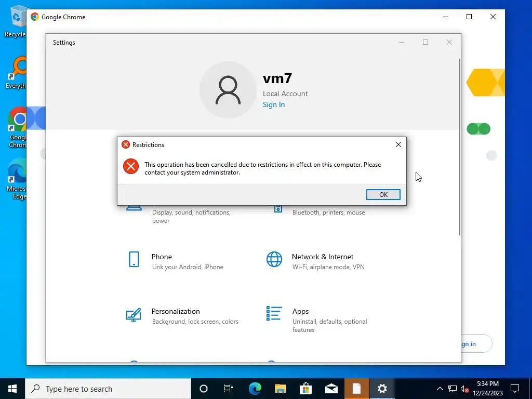Click the partially visible Chrome sign in button

click(x=477, y=344)
